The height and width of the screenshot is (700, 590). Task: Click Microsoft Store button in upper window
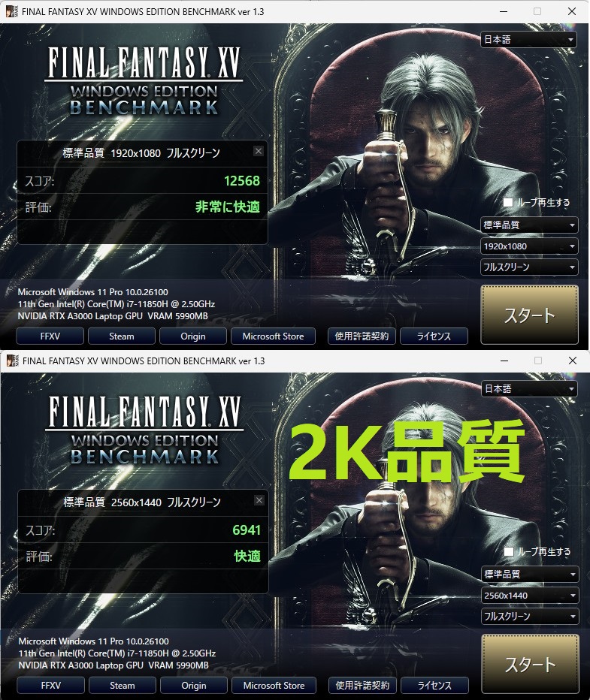[x=273, y=336]
